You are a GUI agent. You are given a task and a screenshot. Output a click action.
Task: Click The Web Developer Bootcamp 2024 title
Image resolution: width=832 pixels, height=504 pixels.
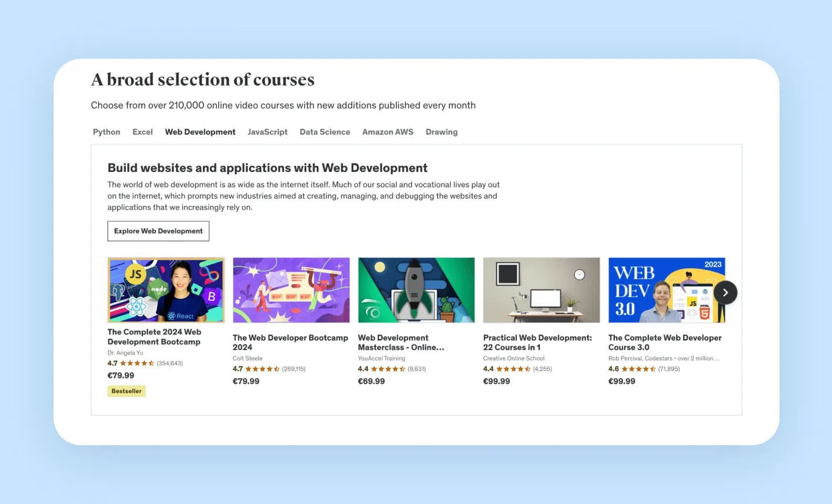click(290, 342)
